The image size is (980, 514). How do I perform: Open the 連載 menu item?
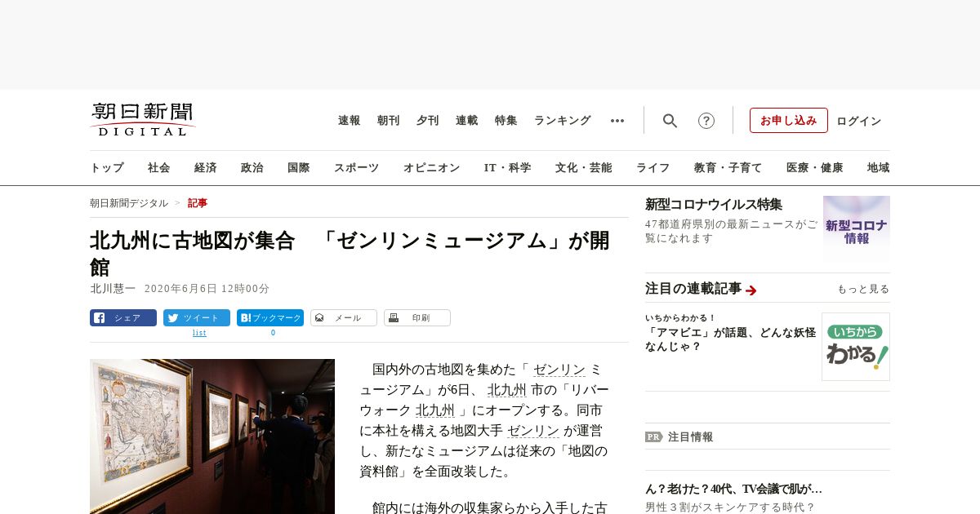tap(466, 121)
